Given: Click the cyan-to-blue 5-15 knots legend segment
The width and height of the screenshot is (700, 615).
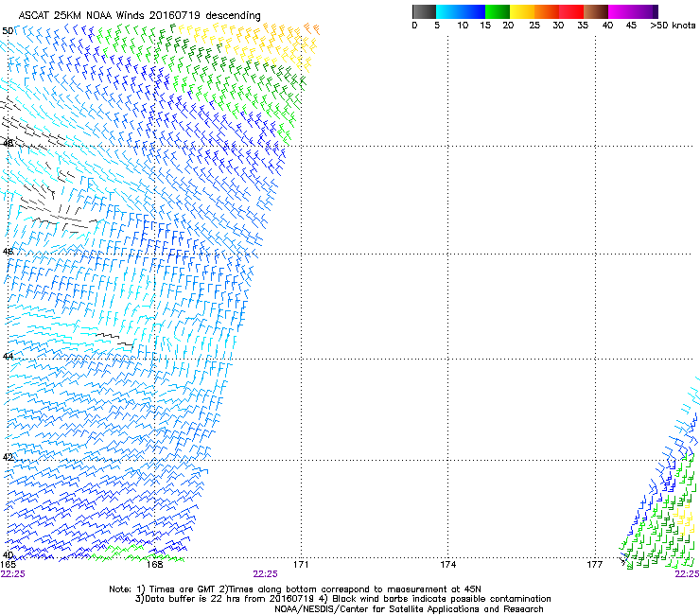Looking at the screenshot, I should [x=461, y=11].
